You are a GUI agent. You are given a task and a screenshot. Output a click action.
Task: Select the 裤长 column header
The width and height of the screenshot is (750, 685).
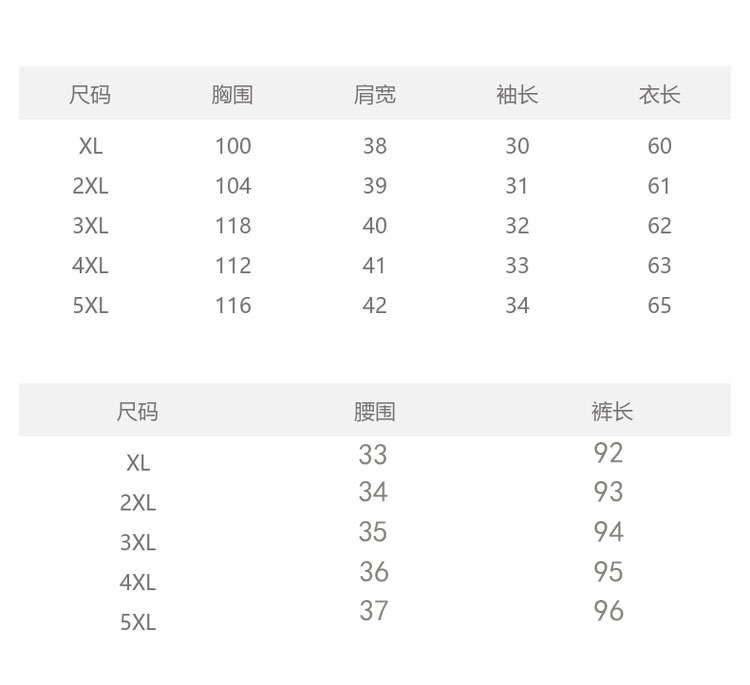tap(611, 412)
